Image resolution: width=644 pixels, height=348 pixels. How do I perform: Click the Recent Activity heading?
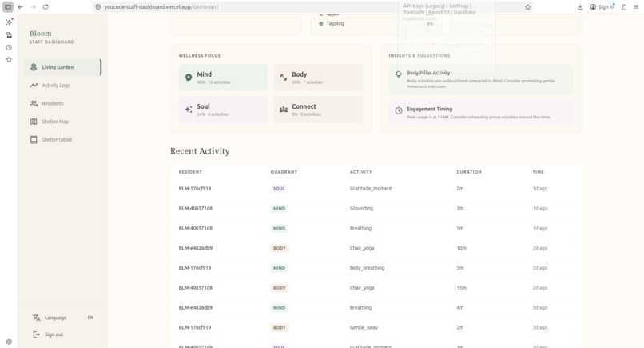click(200, 151)
